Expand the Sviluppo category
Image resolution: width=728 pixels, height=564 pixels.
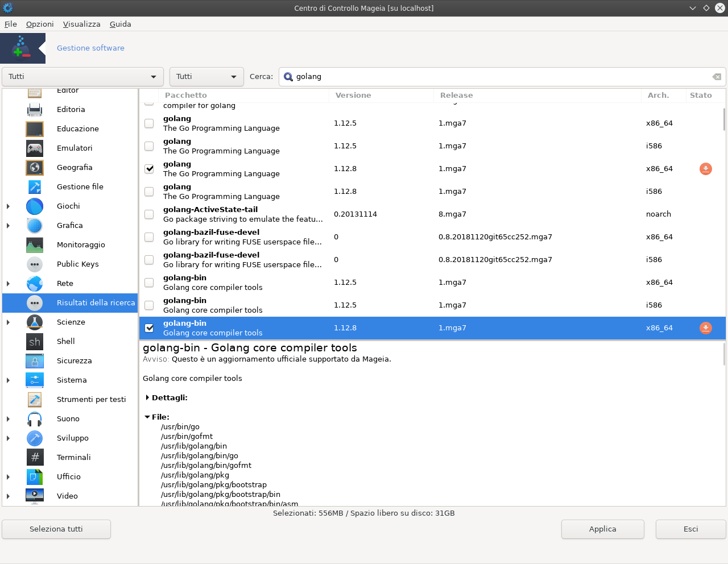tap(8, 438)
